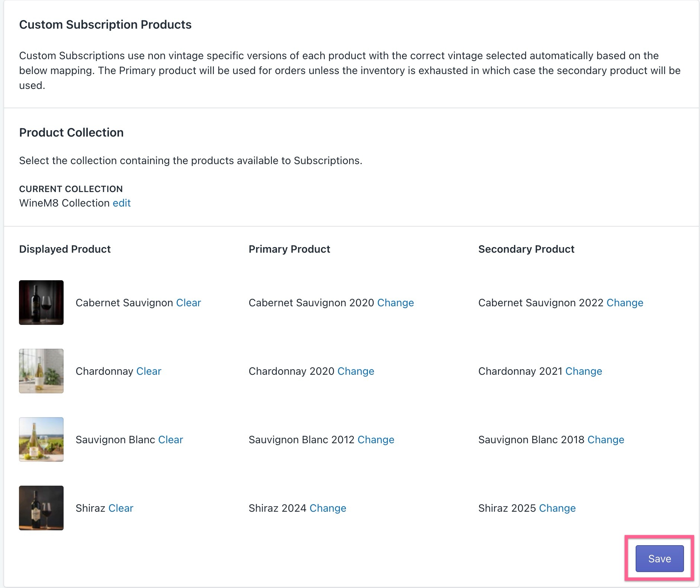Change secondary product Chardonnay 2021
This screenshot has width=700, height=588.
(584, 371)
